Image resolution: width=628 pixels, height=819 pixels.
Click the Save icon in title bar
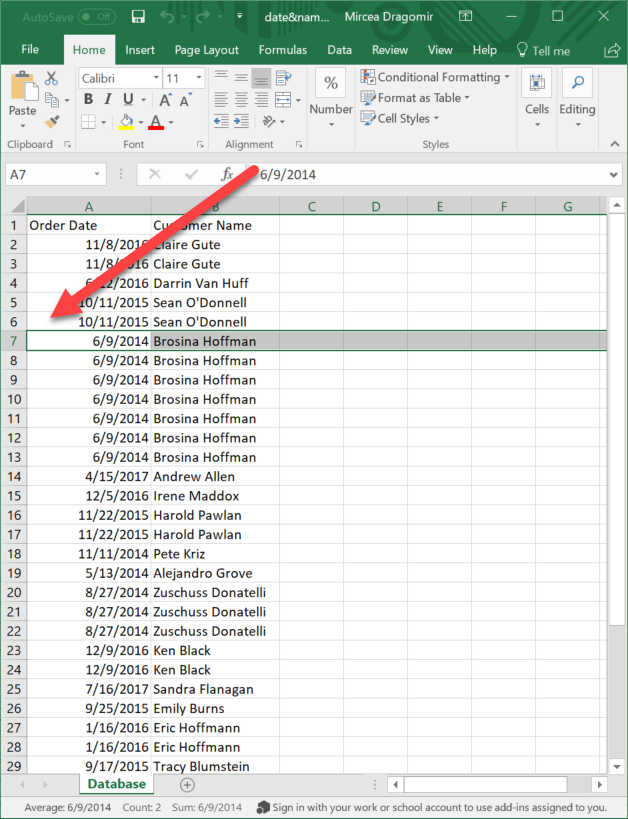click(138, 17)
